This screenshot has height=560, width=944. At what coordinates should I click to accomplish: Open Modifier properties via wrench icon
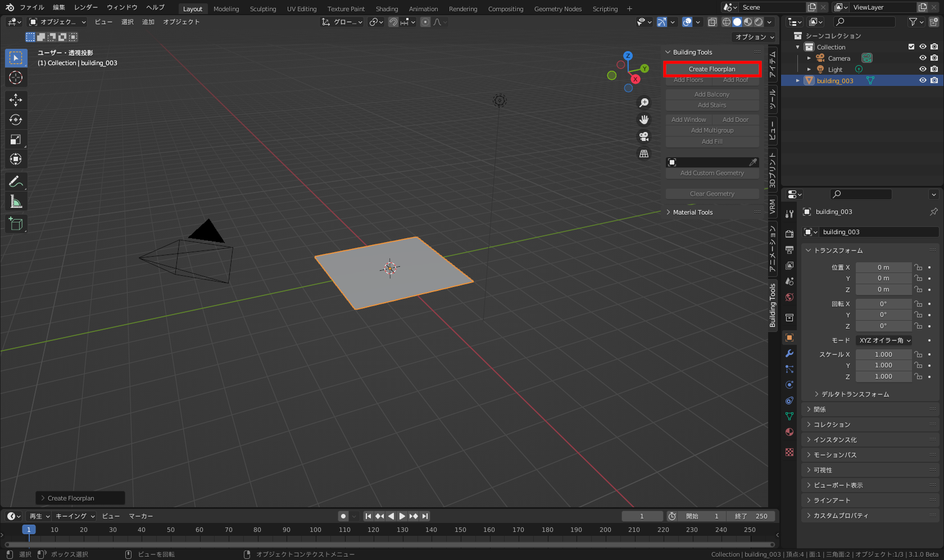tap(789, 353)
